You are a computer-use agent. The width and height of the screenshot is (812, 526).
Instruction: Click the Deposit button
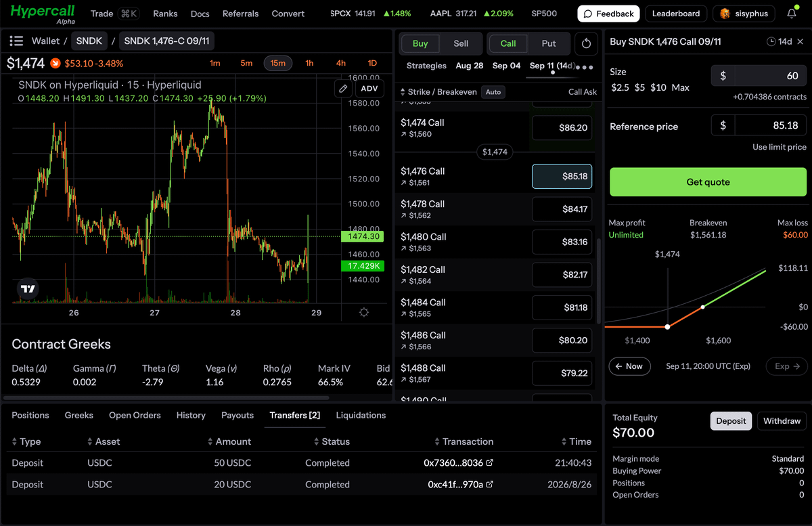731,420
